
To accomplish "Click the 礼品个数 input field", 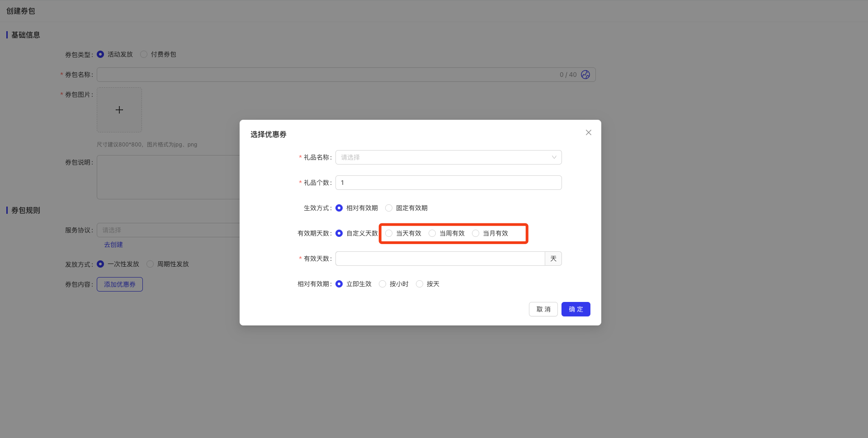I will tap(448, 183).
